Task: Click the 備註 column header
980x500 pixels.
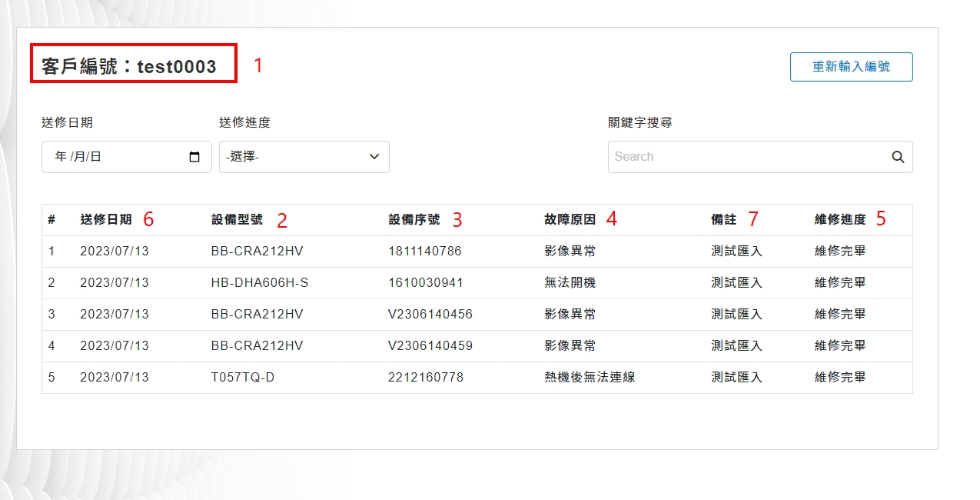Action: [x=723, y=220]
